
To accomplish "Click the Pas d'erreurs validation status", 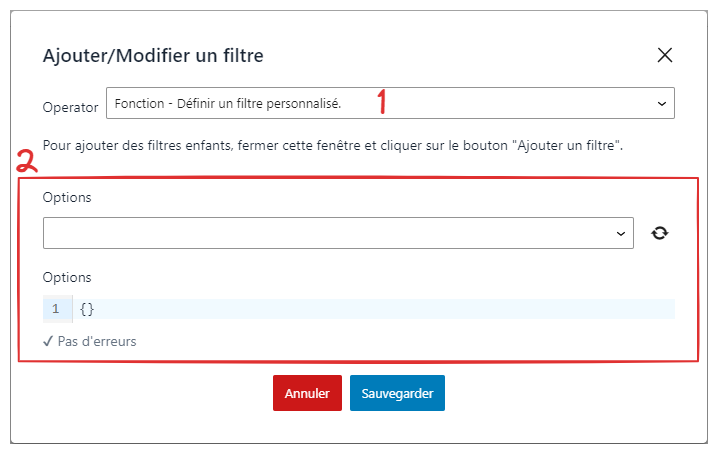I will point(90,341).
